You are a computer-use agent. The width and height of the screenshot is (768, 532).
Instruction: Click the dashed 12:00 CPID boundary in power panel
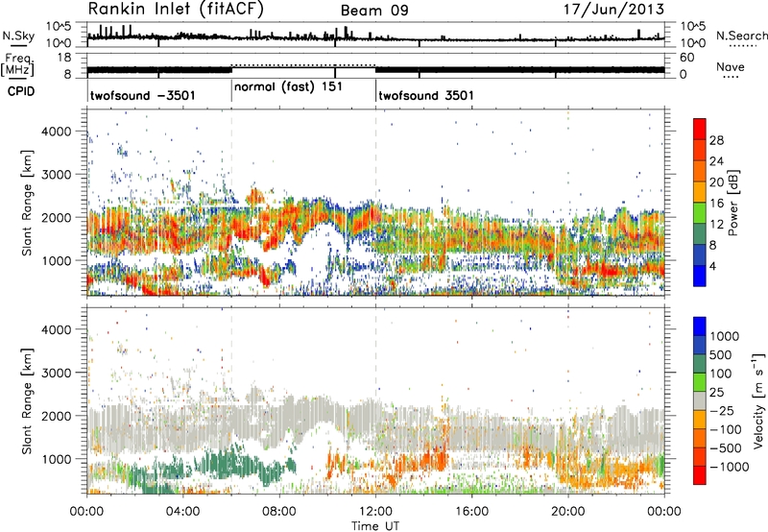click(375, 203)
